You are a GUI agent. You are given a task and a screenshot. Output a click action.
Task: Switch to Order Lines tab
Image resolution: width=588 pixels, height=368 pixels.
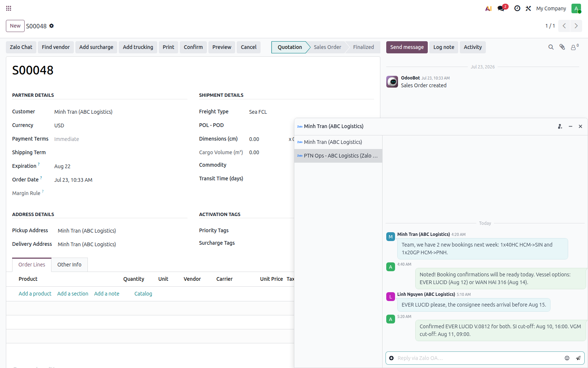(32, 265)
